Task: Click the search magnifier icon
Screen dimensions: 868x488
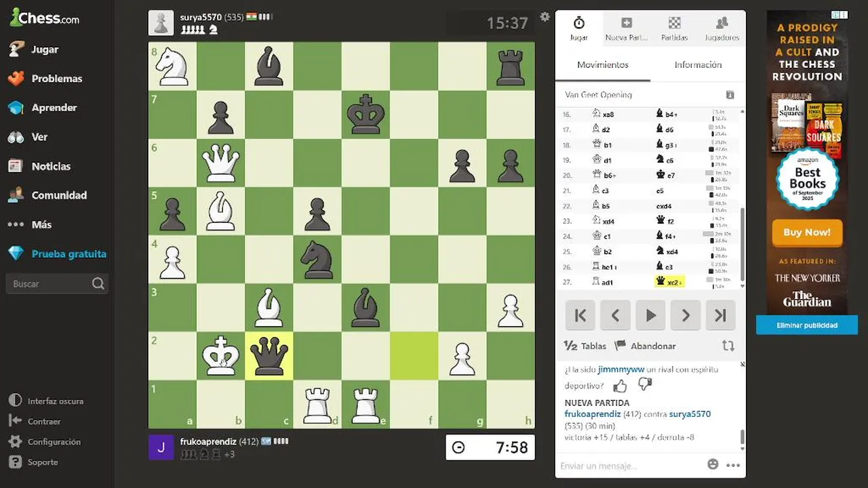Action: pyautogui.click(x=98, y=284)
